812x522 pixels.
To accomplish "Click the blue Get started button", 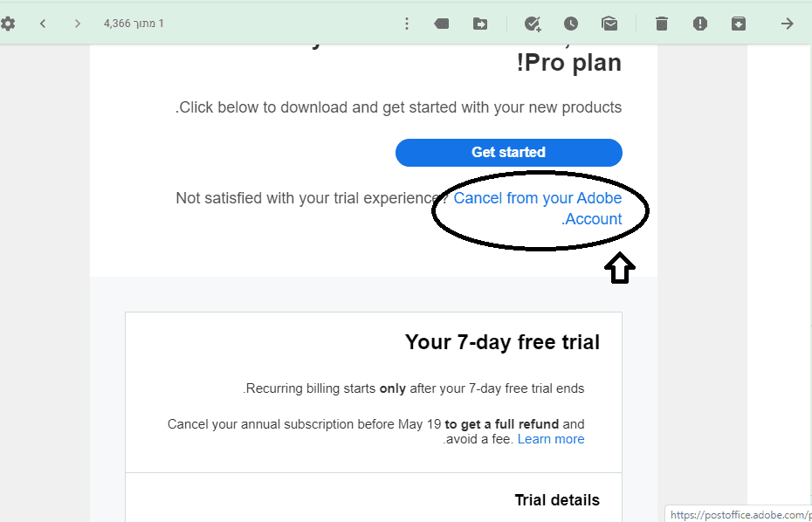I will (509, 152).
